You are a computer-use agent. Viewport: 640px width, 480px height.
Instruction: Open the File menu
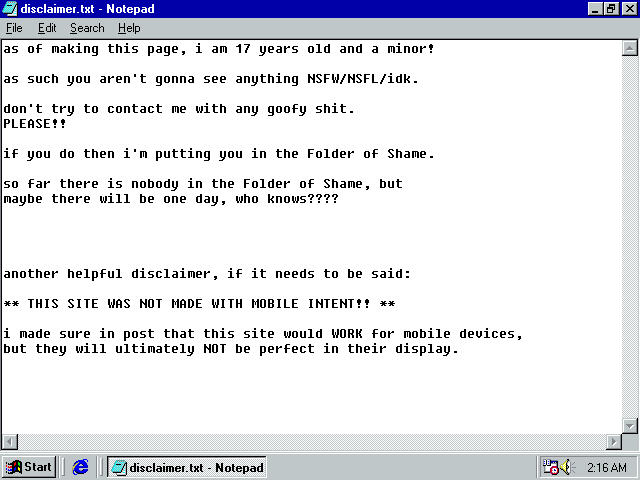14,28
